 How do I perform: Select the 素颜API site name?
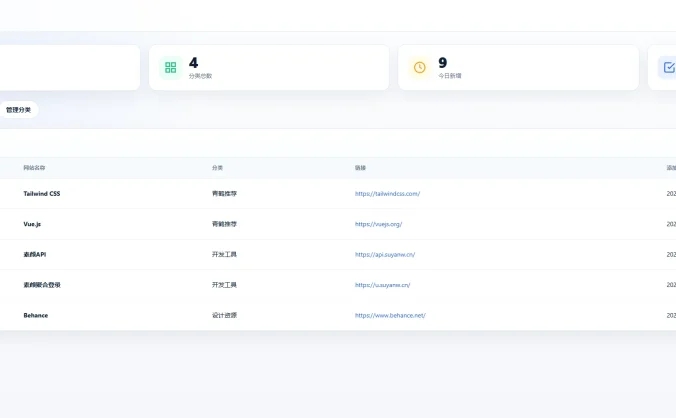click(x=34, y=255)
